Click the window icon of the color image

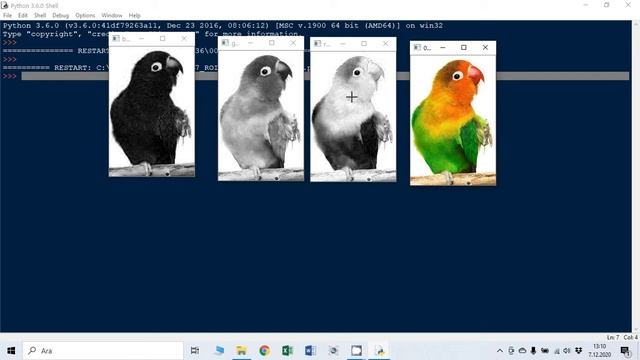click(x=417, y=48)
